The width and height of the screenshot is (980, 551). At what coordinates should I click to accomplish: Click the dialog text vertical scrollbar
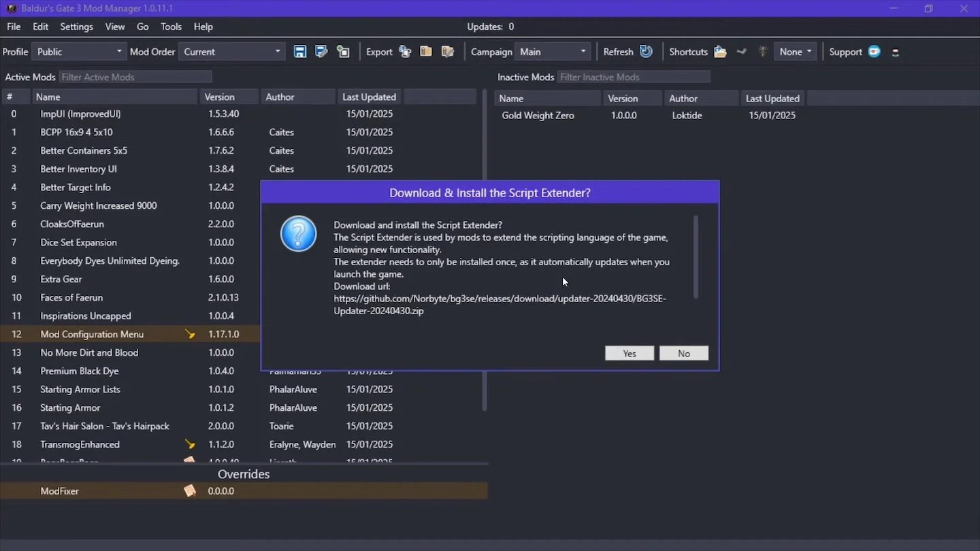[696, 257]
